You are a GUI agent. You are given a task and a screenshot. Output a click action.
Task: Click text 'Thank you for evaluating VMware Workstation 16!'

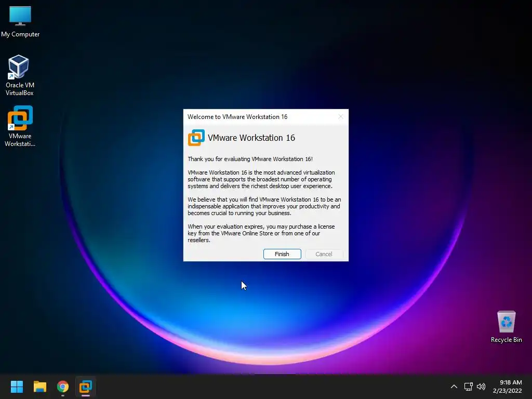250,159
